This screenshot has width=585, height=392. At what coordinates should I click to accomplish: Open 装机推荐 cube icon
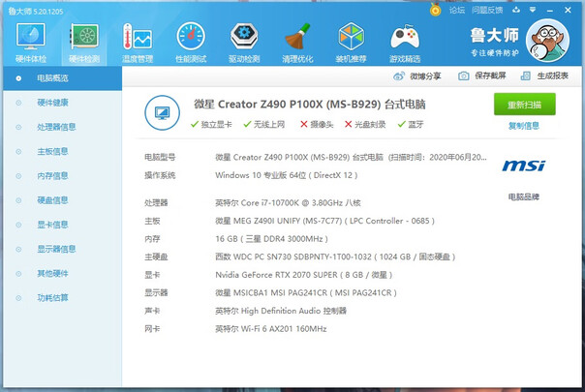[351, 41]
